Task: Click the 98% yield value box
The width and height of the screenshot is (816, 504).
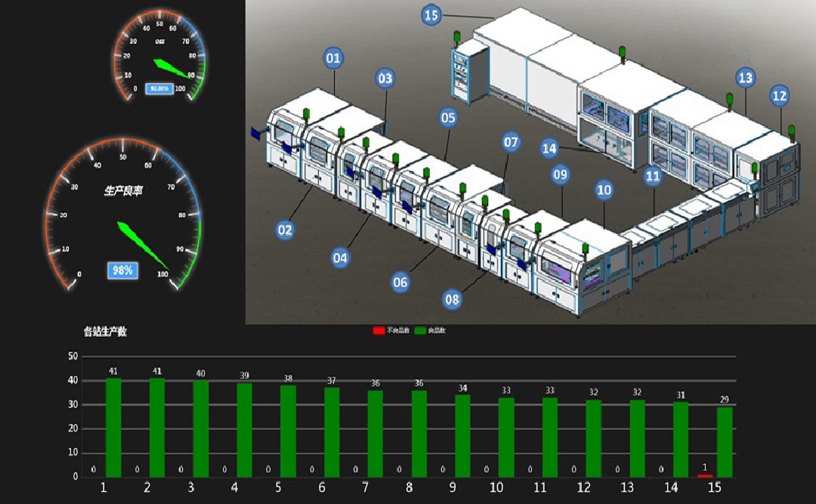Action: [122, 270]
